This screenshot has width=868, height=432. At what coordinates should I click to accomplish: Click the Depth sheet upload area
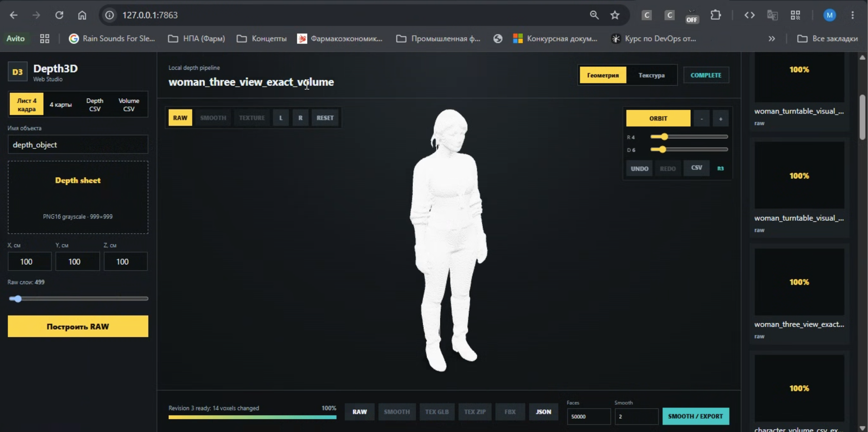click(78, 198)
